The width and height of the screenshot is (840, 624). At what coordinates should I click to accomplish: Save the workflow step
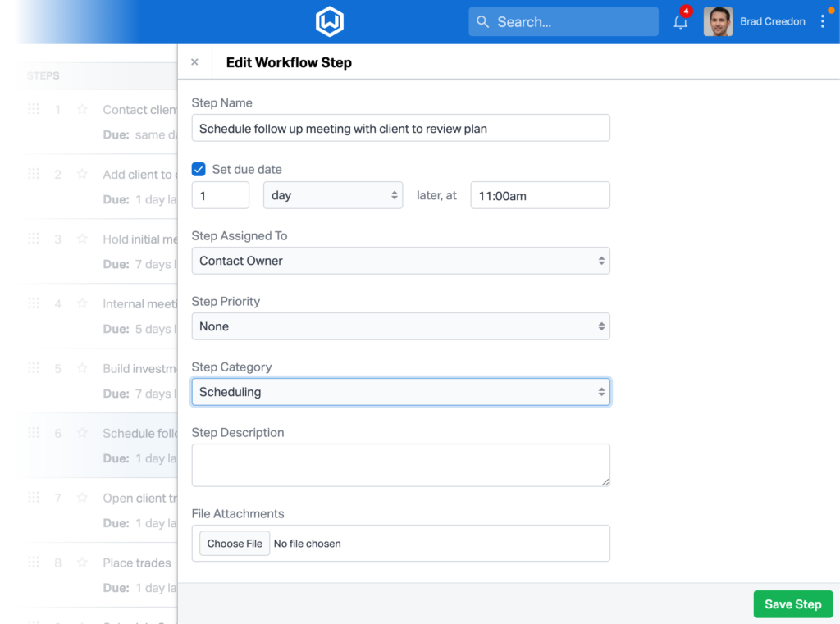click(x=792, y=604)
